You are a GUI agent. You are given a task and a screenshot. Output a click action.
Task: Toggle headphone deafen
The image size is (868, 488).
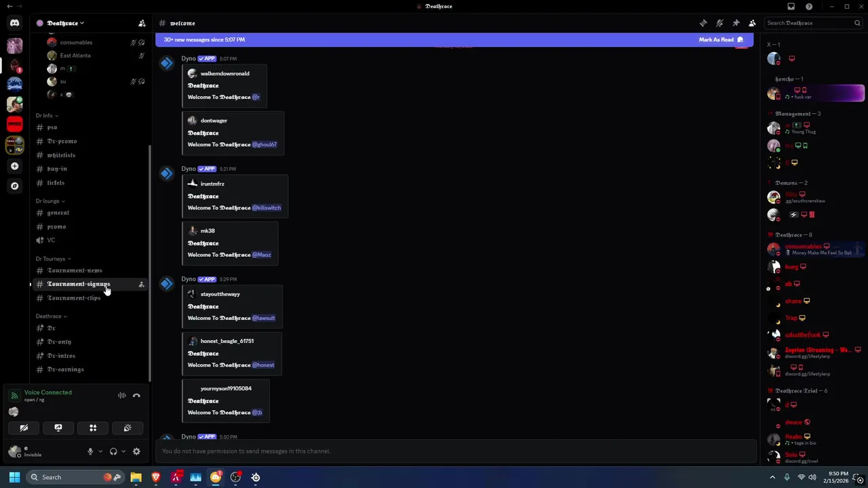[x=113, y=451]
